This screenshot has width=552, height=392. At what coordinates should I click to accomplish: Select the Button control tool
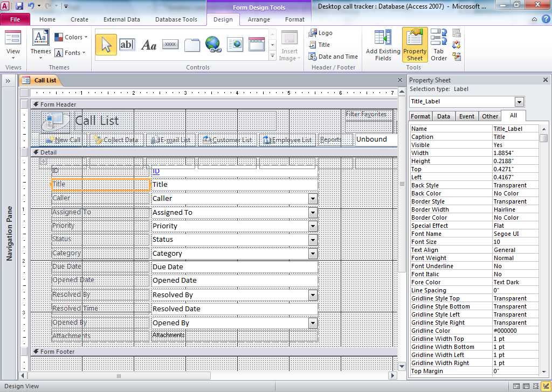(x=170, y=45)
